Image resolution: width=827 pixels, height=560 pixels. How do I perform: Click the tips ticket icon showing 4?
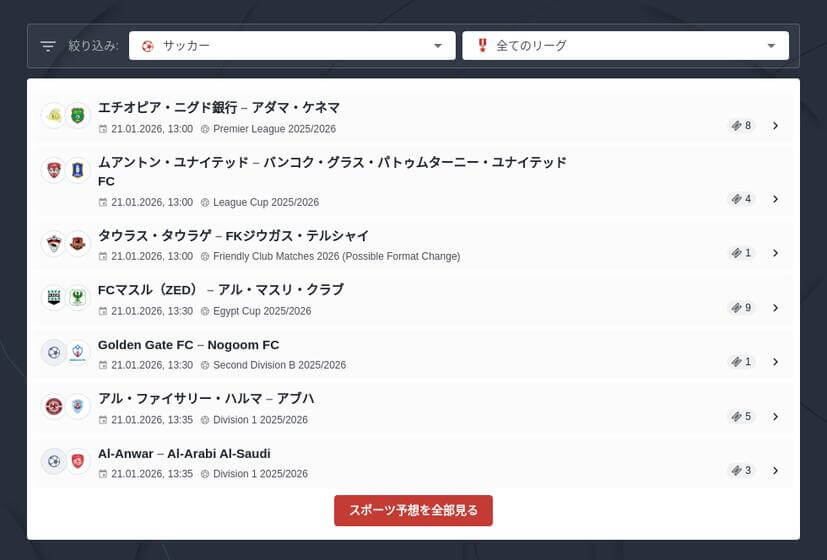pos(736,199)
